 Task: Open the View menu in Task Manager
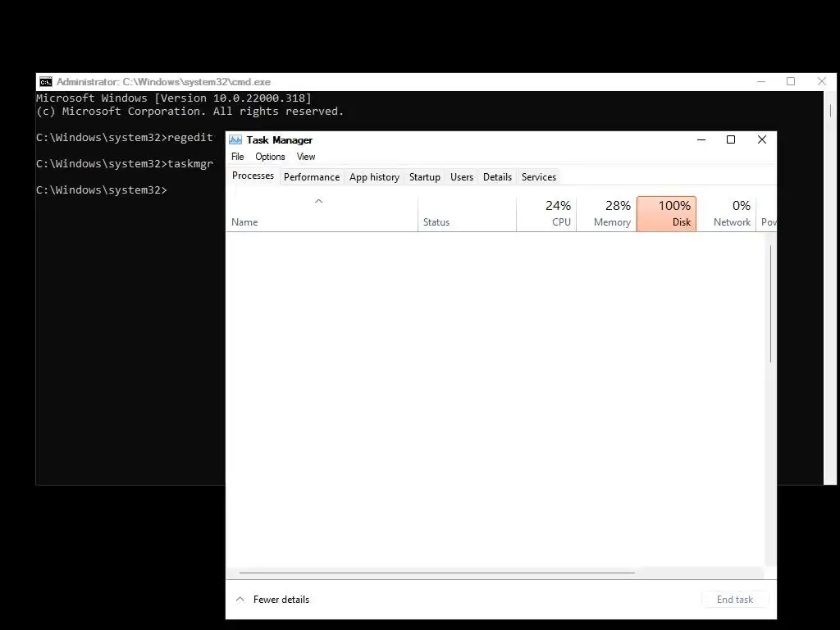(306, 157)
